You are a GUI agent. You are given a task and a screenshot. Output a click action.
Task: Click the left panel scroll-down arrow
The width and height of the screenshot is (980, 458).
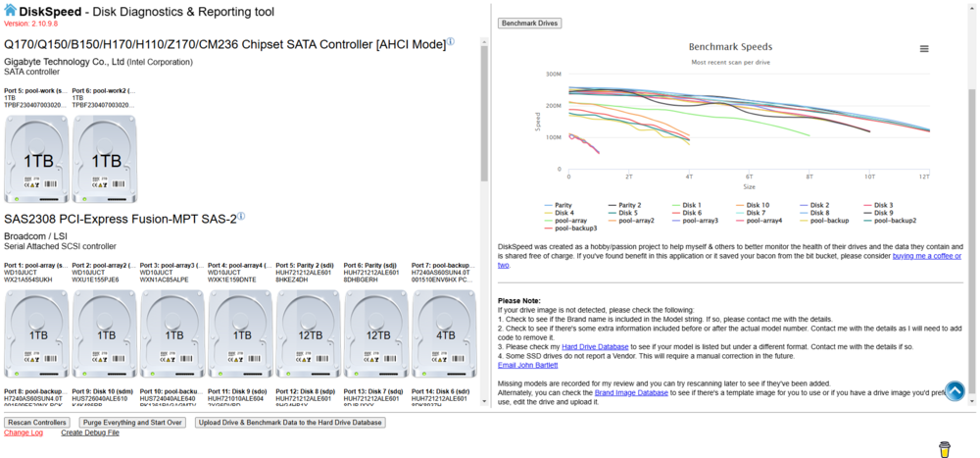[484, 400]
